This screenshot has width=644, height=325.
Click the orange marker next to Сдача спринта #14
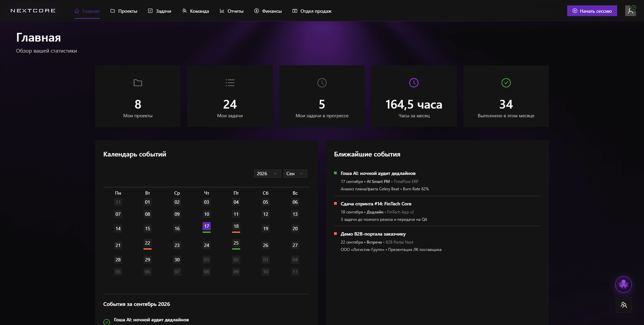(x=335, y=204)
